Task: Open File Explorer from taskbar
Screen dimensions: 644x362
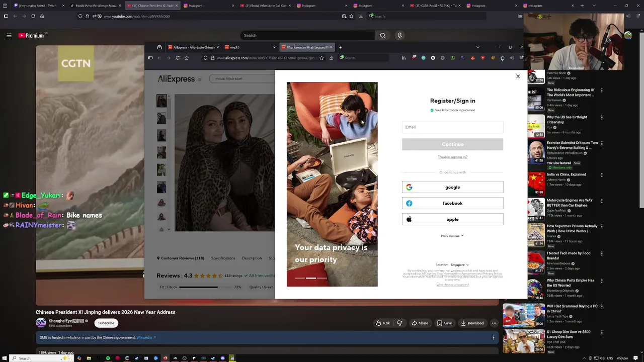Action: (89, 358)
